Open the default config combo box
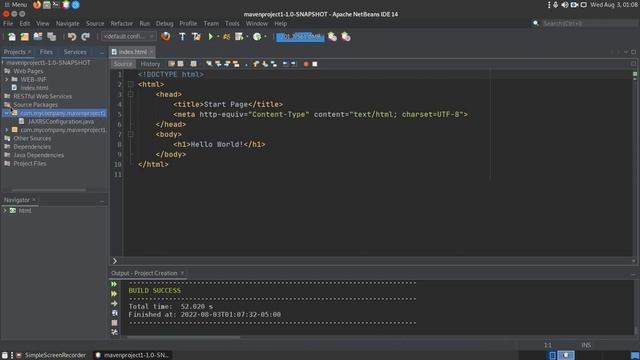Image resolution: width=640 pixels, height=360 pixels. (129, 36)
